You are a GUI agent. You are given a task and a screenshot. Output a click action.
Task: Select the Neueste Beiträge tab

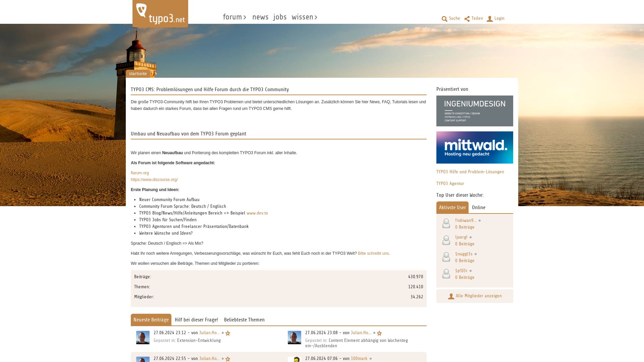click(x=151, y=320)
